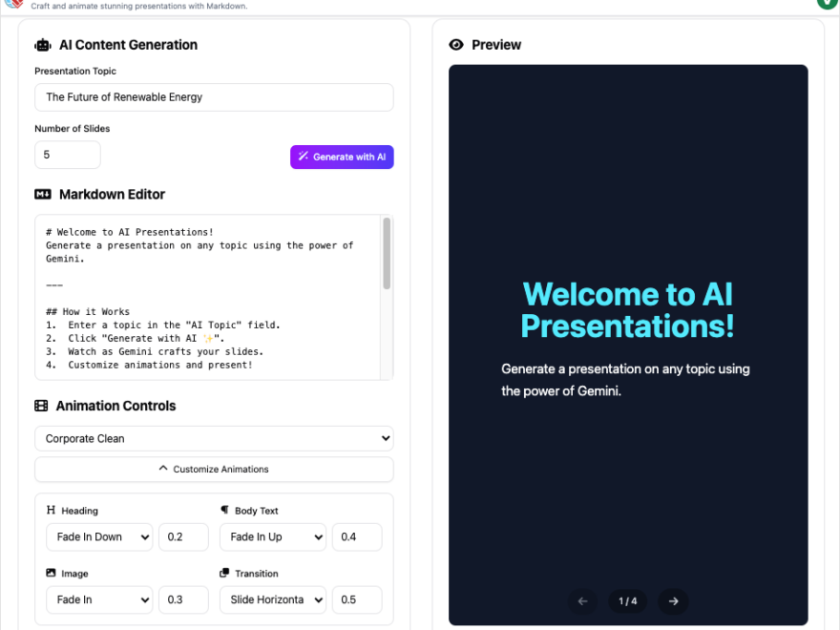Click the Animation Controls grid icon
Screen dimensions: 840x630
click(x=42, y=406)
